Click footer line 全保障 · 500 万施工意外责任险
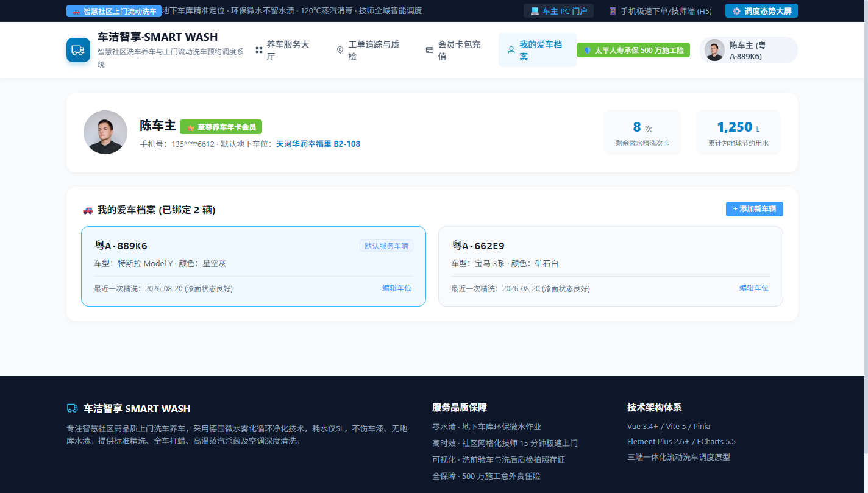Image resolution: width=868 pixels, height=493 pixels. 486,476
